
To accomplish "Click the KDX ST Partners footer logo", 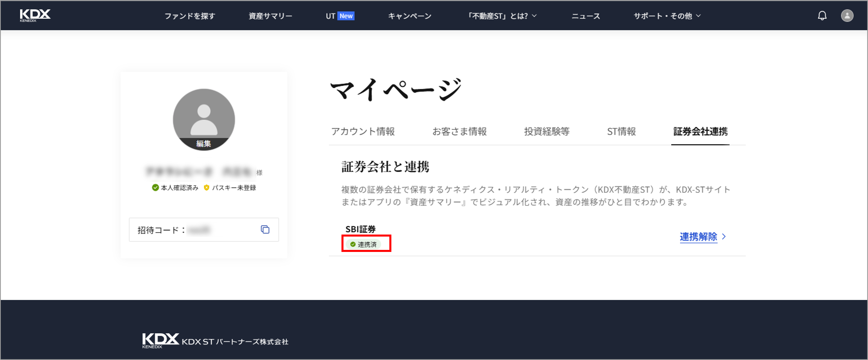I will [x=215, y=340].
